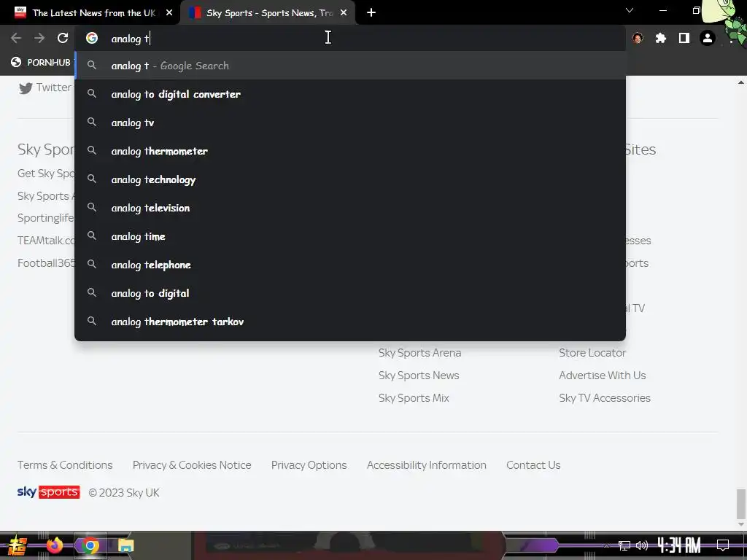The height and width of the screenshot is (560, 747).
Task: Open the notifications action center icon
Action: click(723, 545)
